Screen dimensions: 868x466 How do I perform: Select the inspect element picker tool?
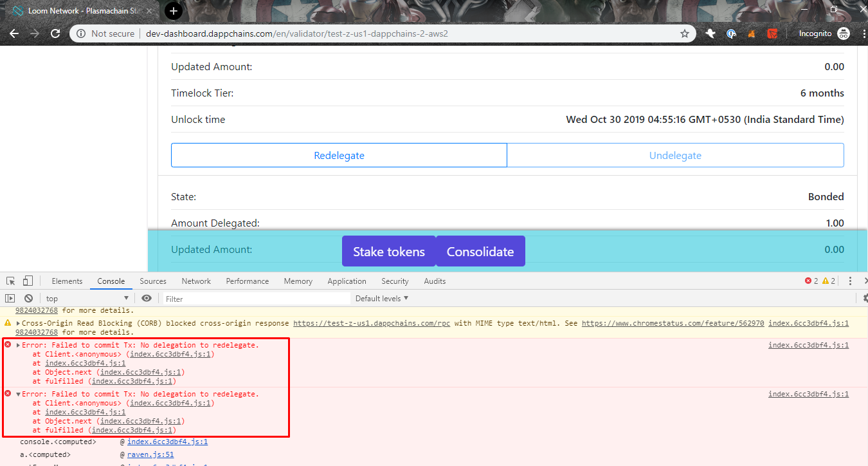pyautogui.click(x=10, y=281)
